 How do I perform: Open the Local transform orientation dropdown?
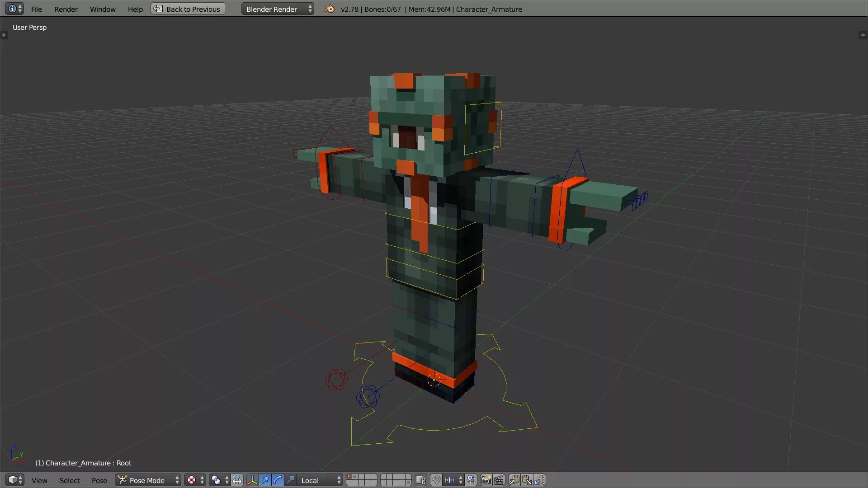tap(321, 480)
